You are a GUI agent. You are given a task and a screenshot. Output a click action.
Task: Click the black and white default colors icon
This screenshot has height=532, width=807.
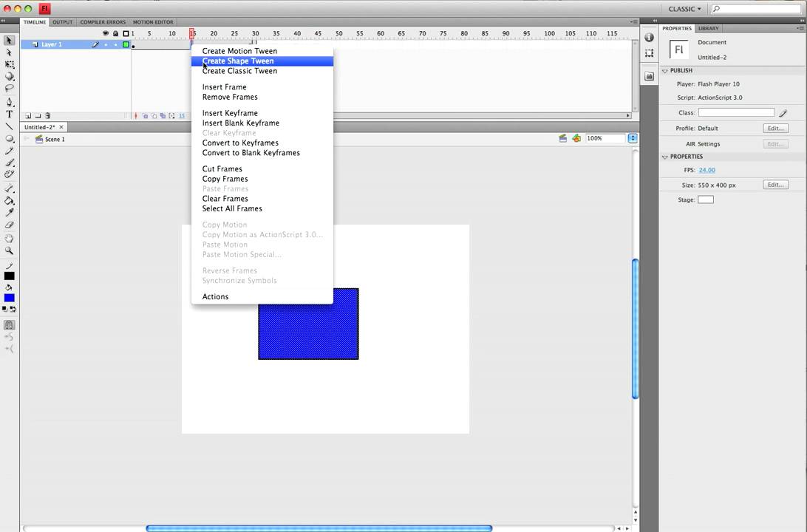(5, 309)
